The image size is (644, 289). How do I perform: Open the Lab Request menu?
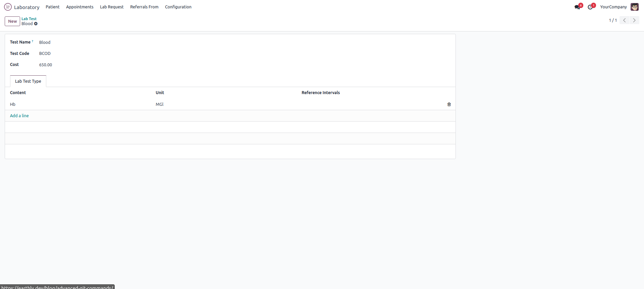click(x=112, y=7)
